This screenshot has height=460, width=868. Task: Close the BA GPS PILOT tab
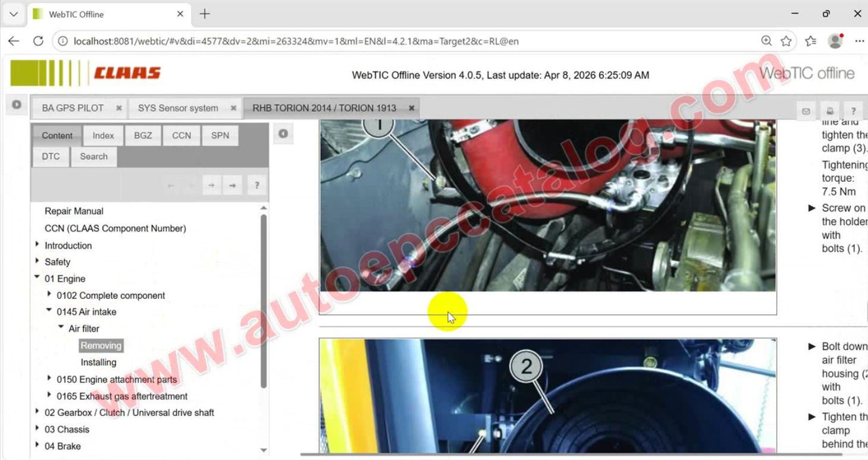click(x=119, y=108)
